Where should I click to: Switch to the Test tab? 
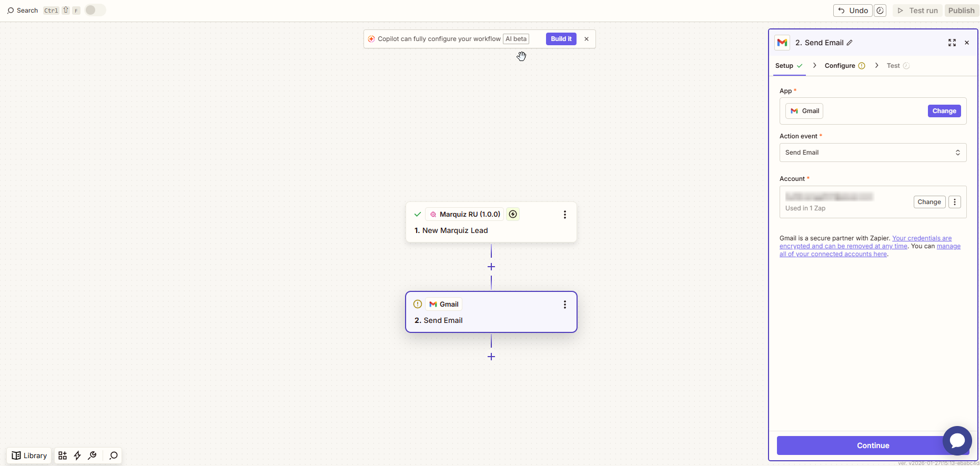[x=893, y=66]
